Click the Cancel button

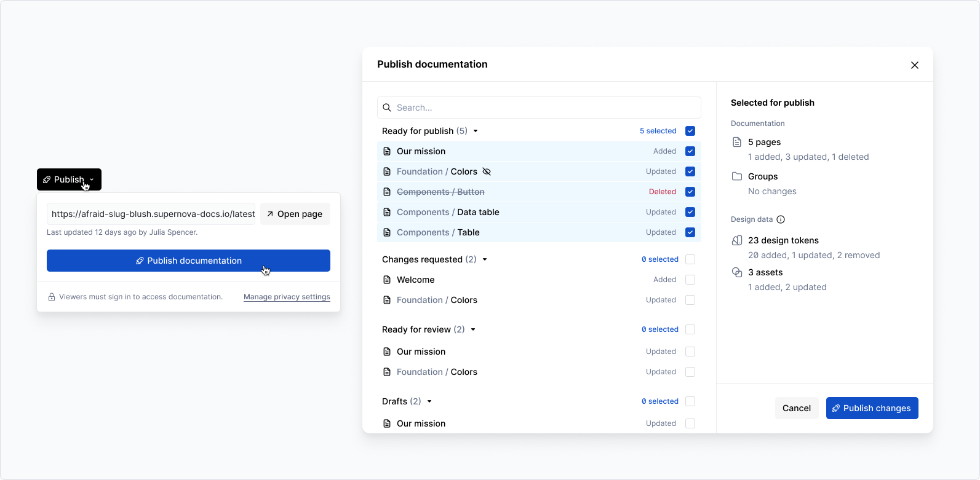pyautogui.click(x=797, y=408)
